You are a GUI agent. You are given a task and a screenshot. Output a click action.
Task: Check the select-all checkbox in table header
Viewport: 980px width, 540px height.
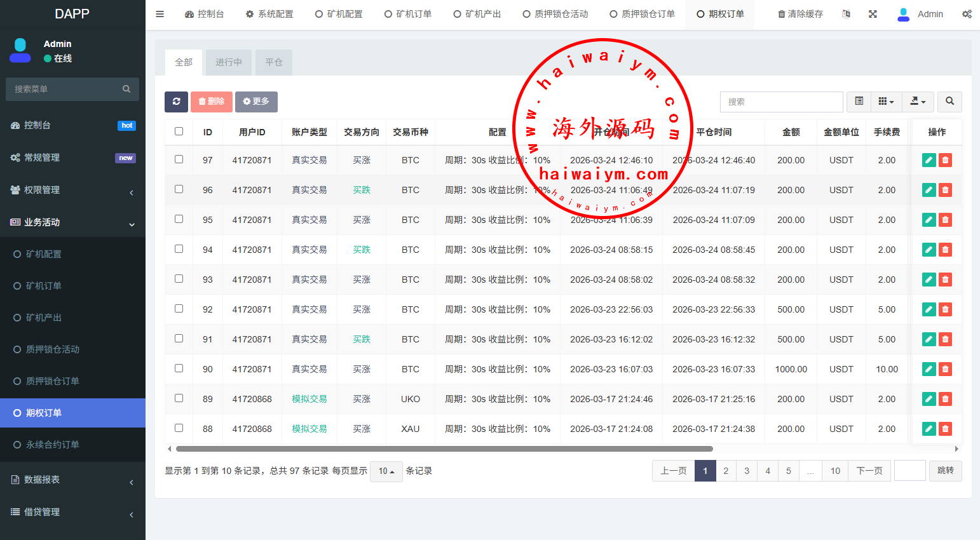coord(179,132)
